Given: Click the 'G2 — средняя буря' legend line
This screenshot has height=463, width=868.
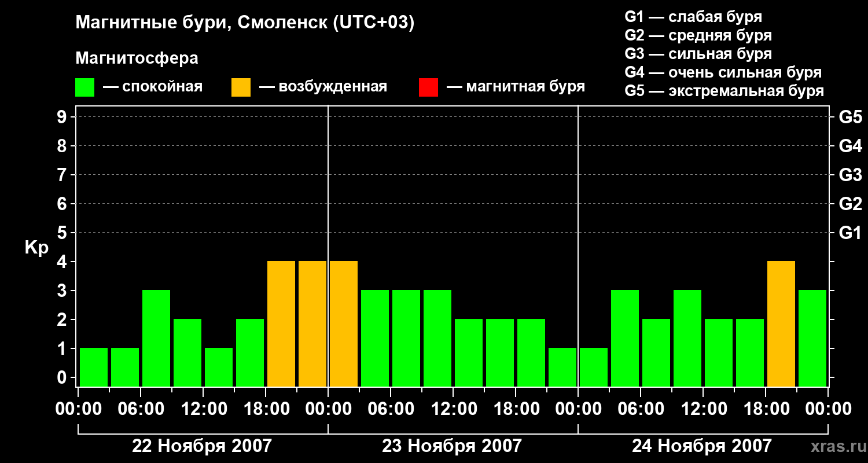Looking at the screenshot, I should pyautogui.click(x=698, y=35).
